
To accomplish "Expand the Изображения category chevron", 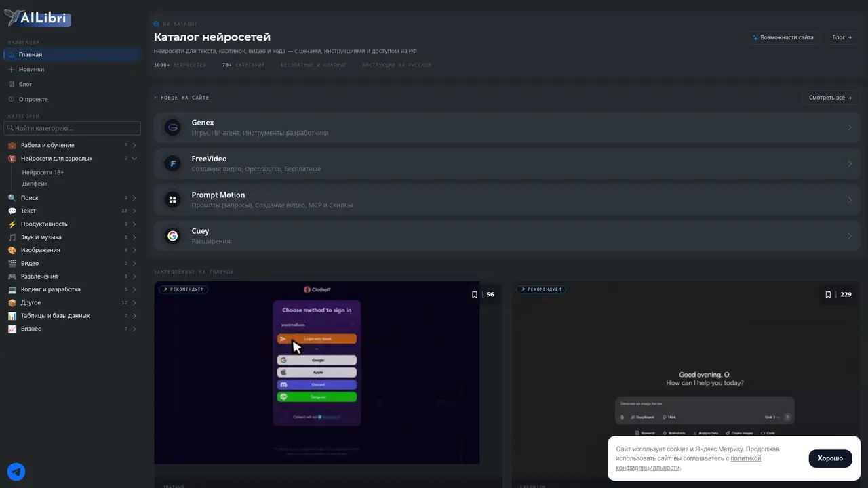I will (134, 250).
